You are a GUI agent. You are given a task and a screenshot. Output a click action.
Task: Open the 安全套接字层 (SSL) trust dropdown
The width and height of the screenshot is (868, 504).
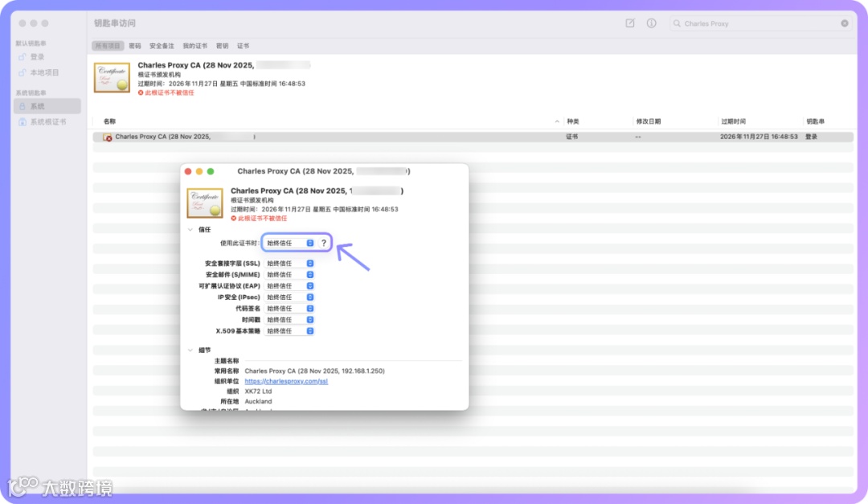click(x=289, y=264)
